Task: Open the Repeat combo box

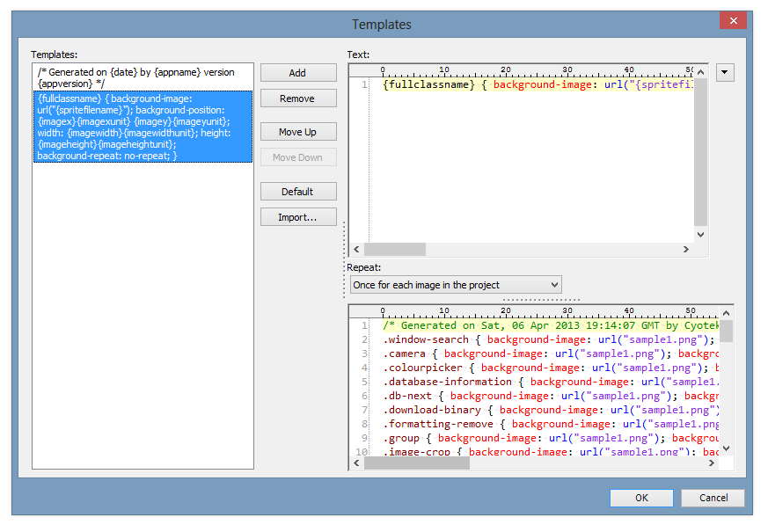Action: [456, 285]
